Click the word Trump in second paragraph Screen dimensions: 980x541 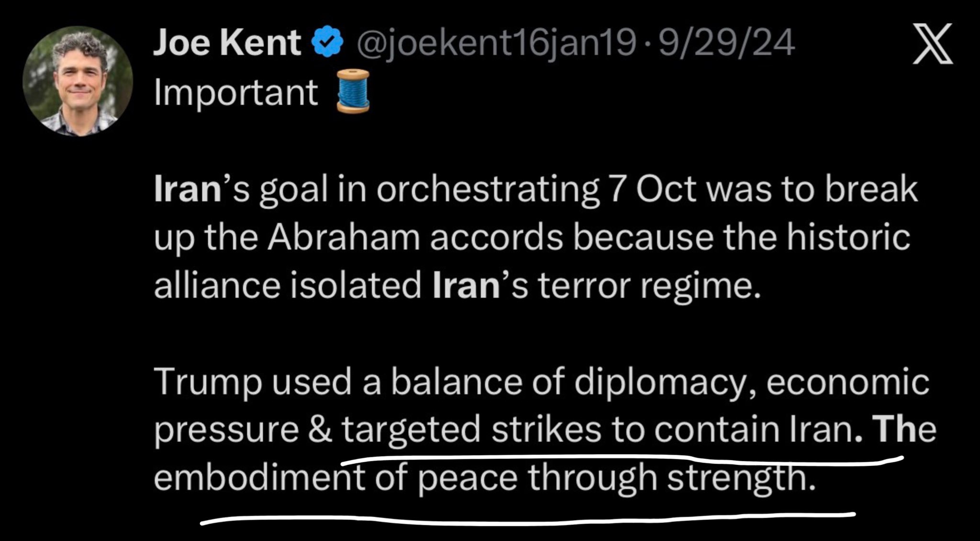tap(208, 382)
